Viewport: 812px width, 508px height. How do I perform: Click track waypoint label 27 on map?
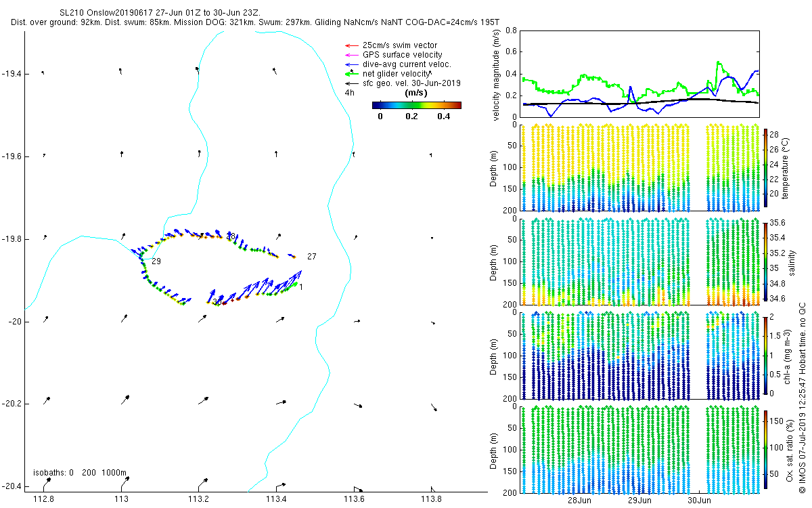[311, 257]
